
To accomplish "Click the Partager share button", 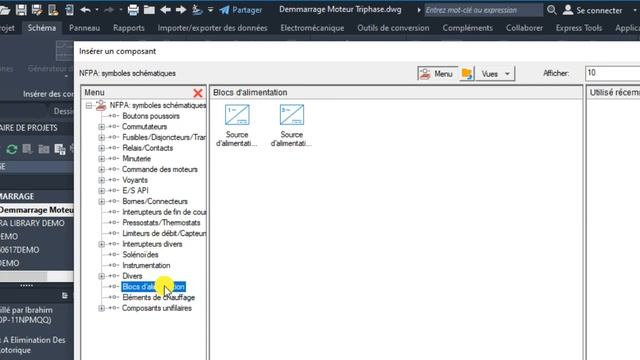I will pyautogui.click(x=241, y=10).
